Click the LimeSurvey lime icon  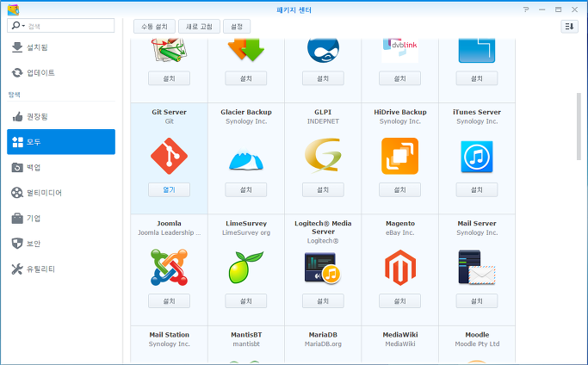pyautogui.click(x=246, y=267)
